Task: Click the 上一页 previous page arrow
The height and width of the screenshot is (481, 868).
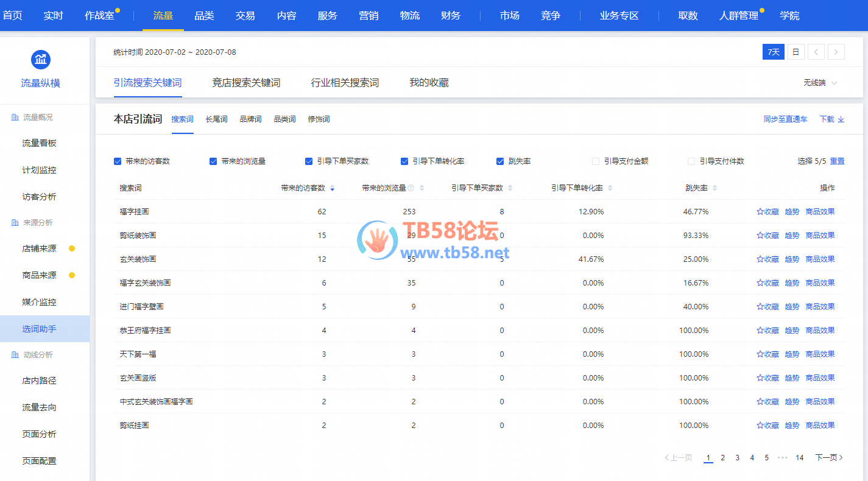Action: (678, 458)
